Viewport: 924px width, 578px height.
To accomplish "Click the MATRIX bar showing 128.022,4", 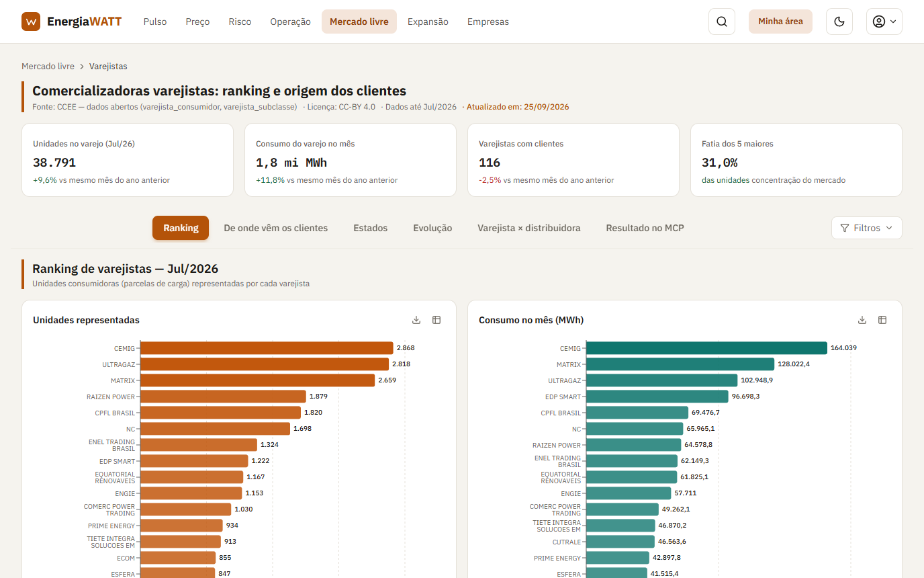I will [x=680, y=364].
